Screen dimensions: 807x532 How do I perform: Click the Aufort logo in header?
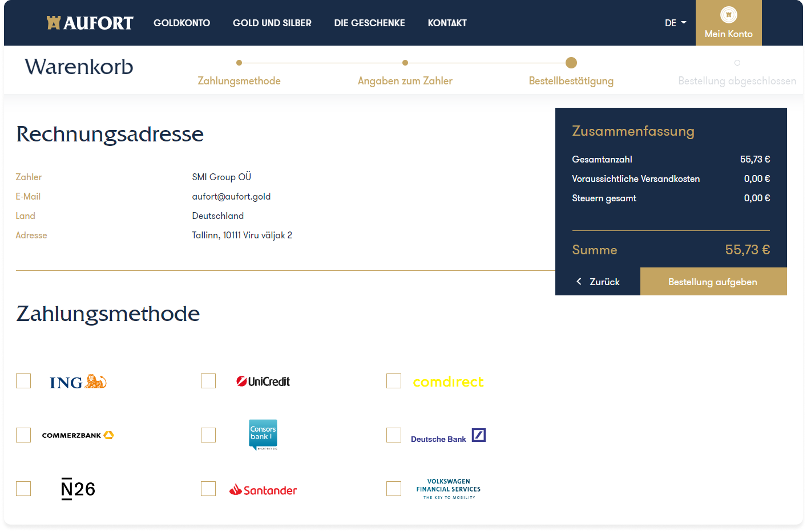90,23
